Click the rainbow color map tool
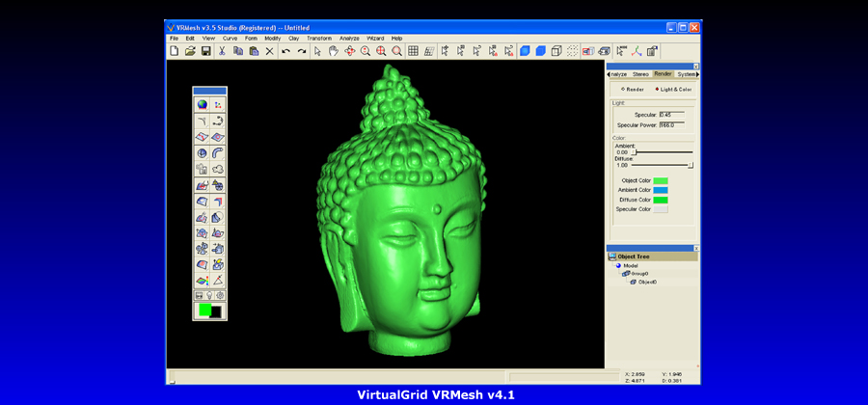This screenshot has height=405, width=868. (x=203, y=281)
